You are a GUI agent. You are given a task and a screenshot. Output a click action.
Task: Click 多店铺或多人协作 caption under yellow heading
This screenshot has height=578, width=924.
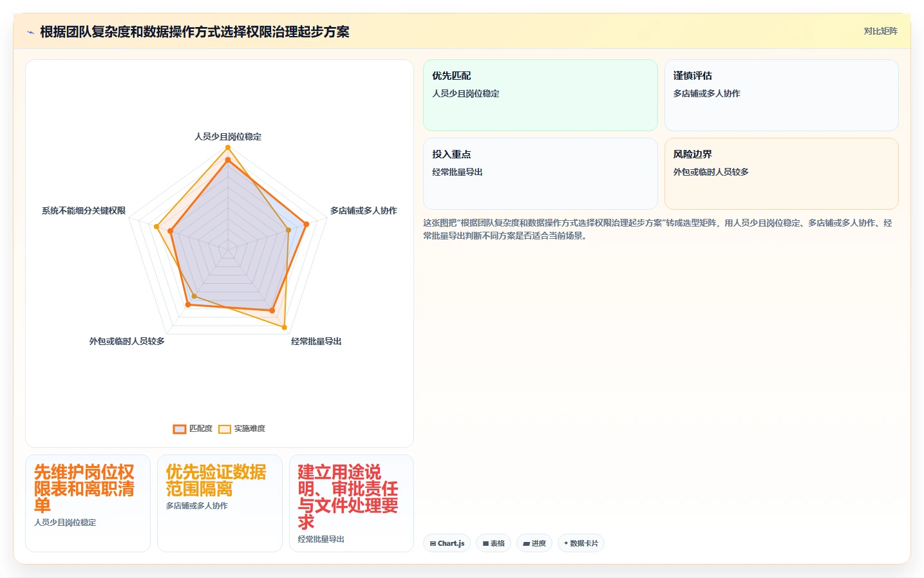197,506
